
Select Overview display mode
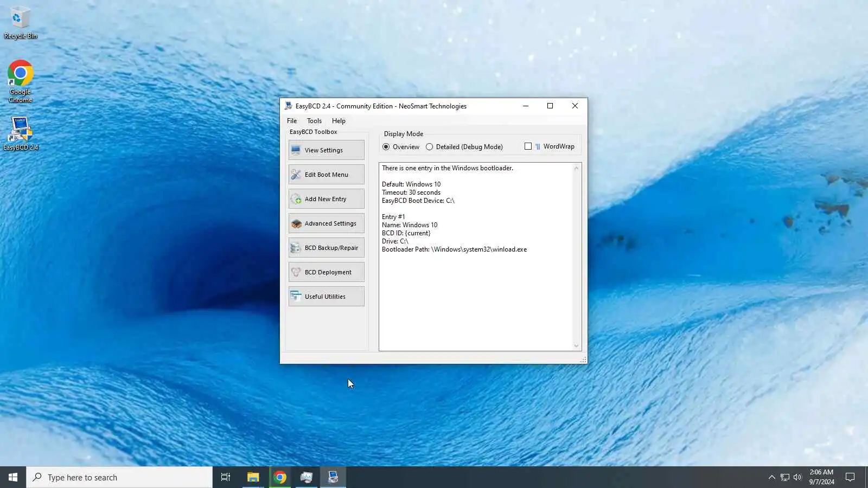[401, 147]
